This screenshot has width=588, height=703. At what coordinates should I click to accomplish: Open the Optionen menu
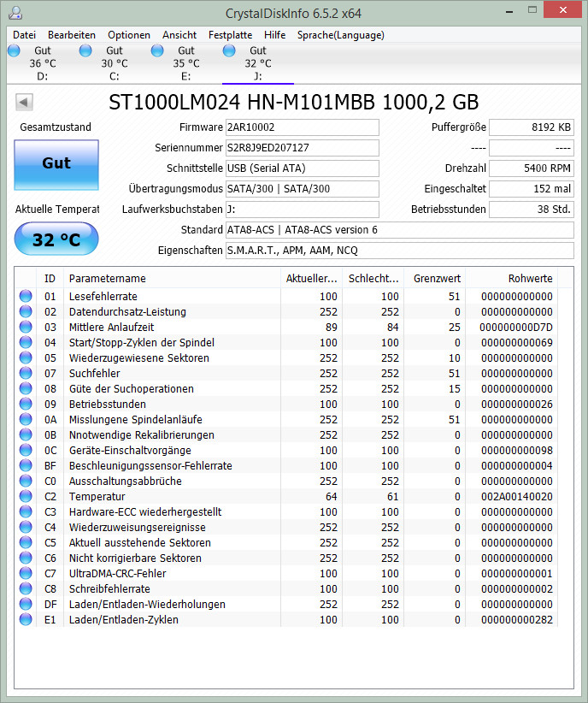(x=129, y=35)
